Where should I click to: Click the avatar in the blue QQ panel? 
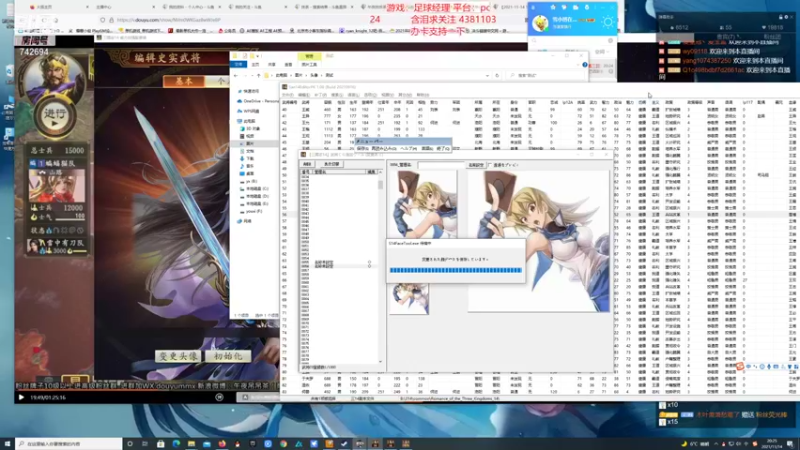[x=540, y=23]
